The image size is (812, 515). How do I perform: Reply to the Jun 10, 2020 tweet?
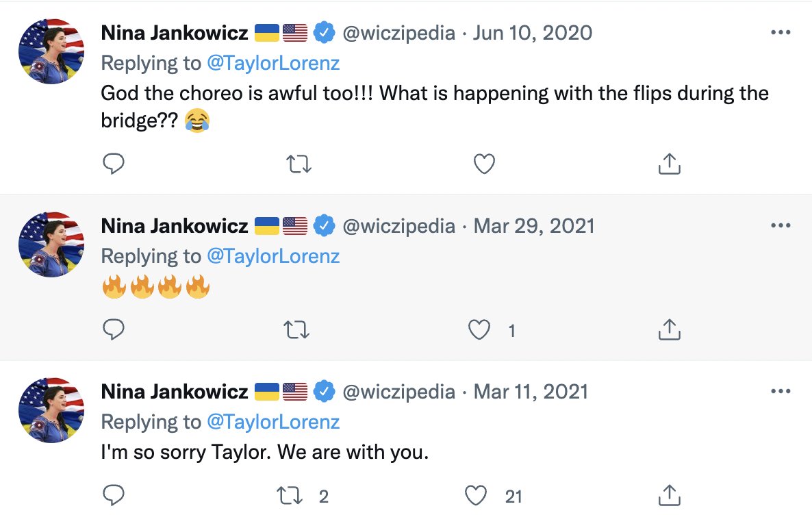point(114,164)
